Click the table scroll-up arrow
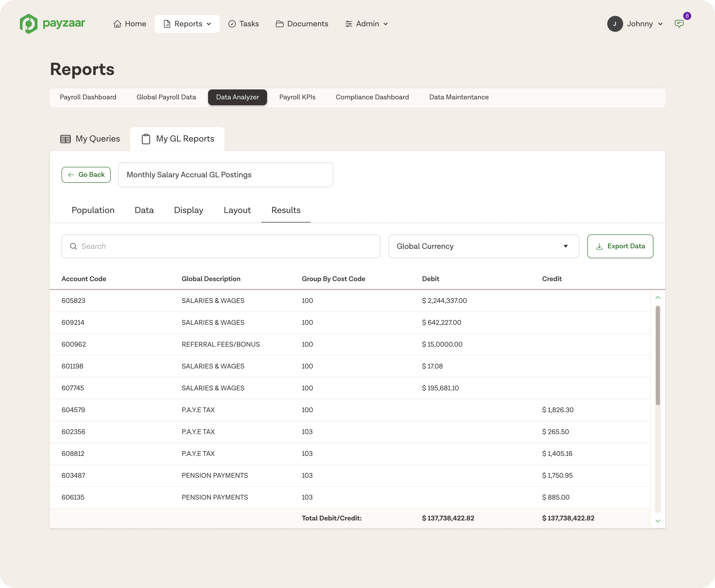 tap(658, 298)
